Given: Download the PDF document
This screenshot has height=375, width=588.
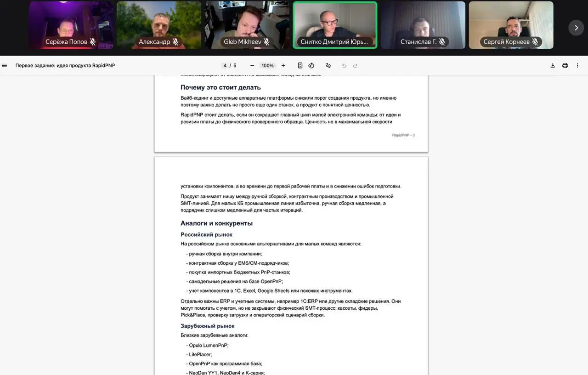Looking at the screenshot, I should pos(553,66).
